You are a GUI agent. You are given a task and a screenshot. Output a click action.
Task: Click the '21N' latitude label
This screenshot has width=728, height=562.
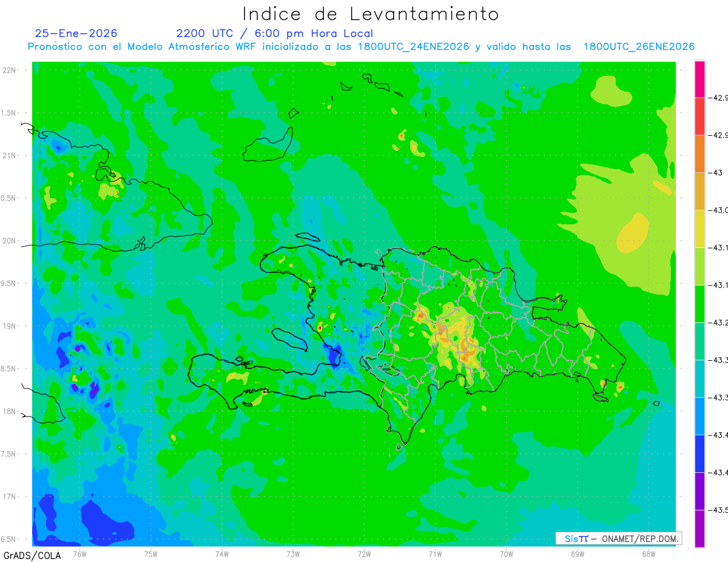[9, 156]
